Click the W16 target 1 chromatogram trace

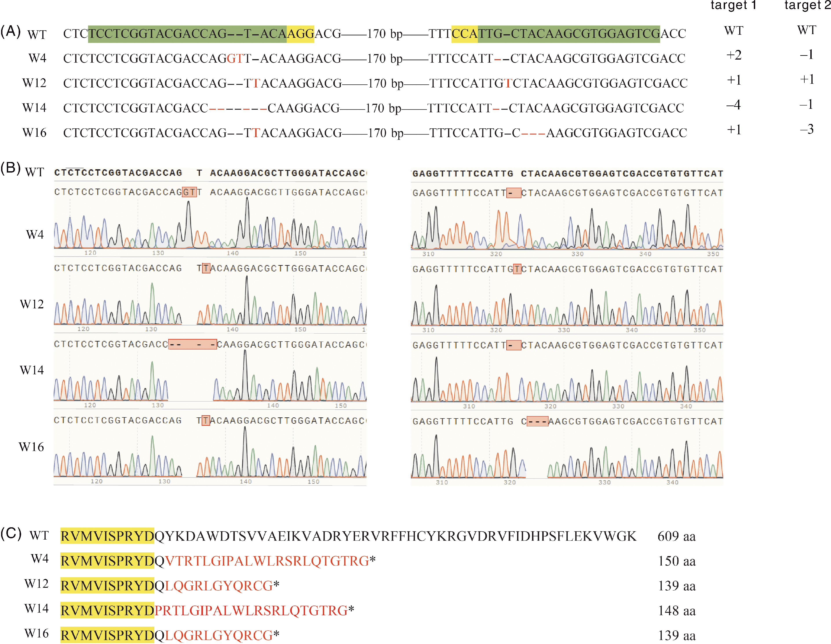[x=210, y=457]
